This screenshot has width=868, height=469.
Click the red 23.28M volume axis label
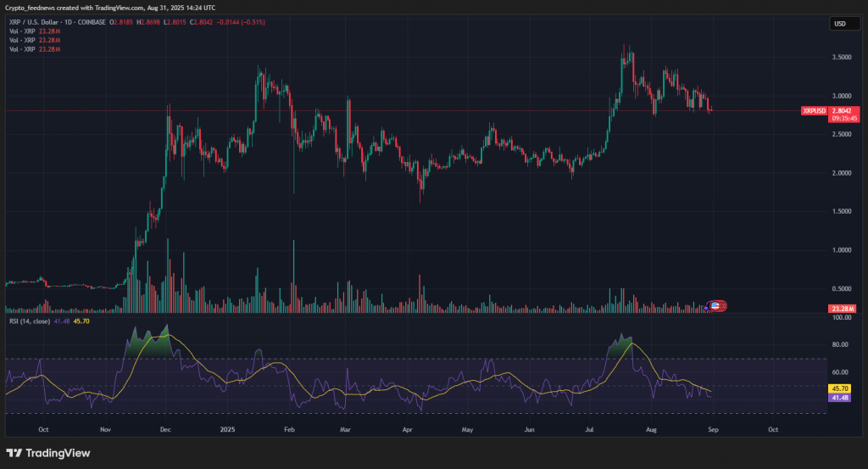843,309
